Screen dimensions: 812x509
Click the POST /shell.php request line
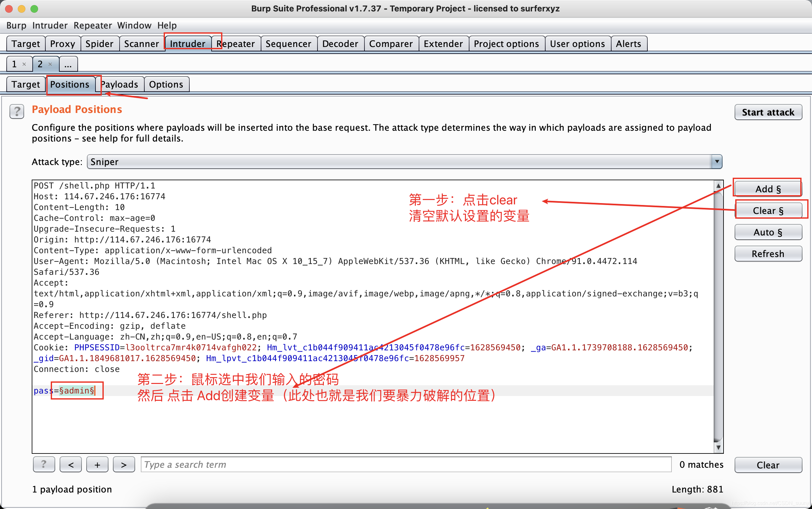(x=94, y=186)
